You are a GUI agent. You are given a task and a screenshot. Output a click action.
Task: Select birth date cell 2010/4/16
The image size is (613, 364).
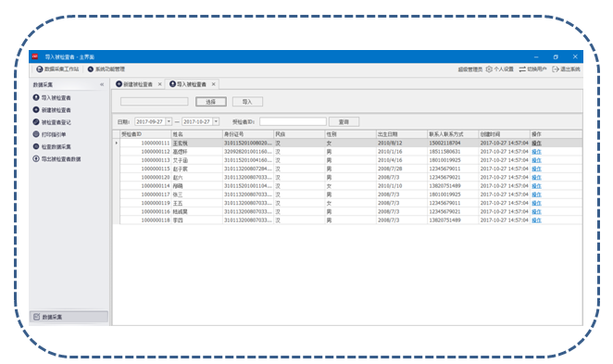click(402, 160)
